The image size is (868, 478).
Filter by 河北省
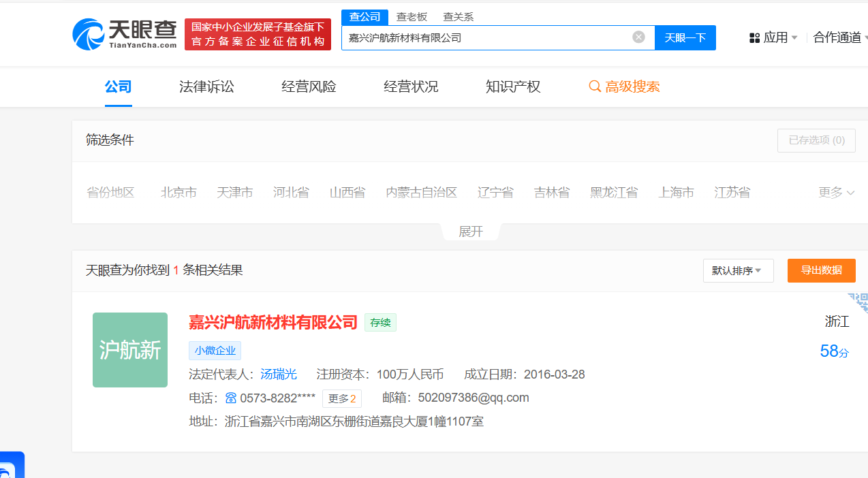291,193
